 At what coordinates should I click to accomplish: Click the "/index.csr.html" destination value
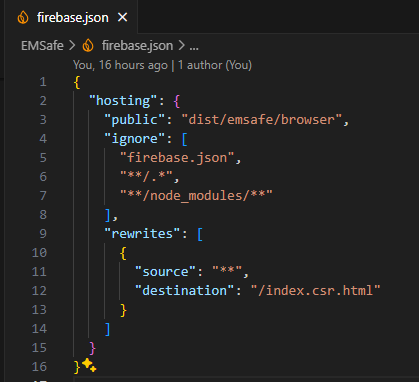coord(315,291)
